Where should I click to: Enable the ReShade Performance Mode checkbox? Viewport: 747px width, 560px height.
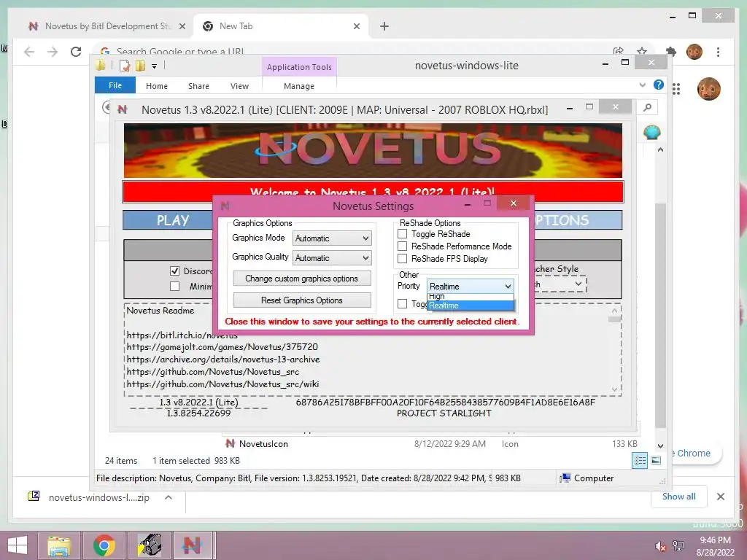pos(403,246)
